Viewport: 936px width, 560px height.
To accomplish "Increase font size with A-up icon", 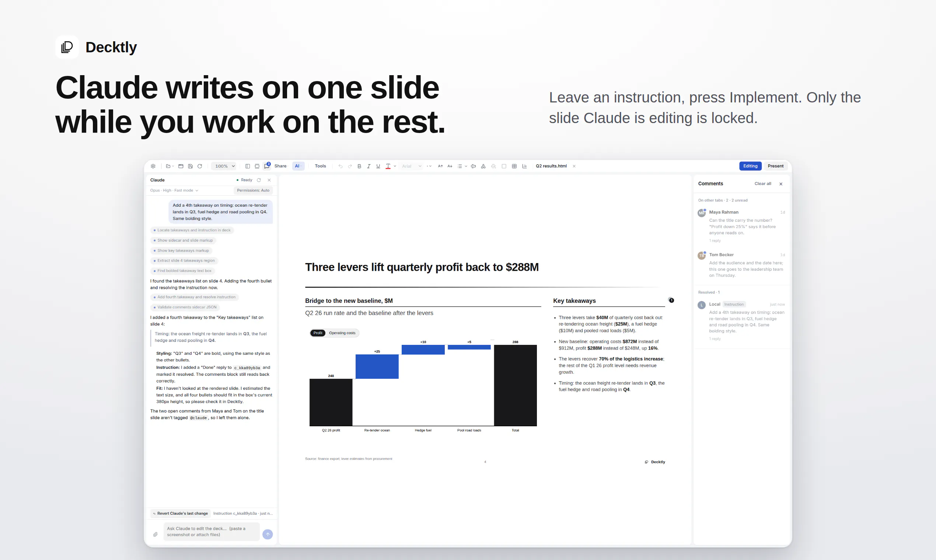I will [440, 166].
